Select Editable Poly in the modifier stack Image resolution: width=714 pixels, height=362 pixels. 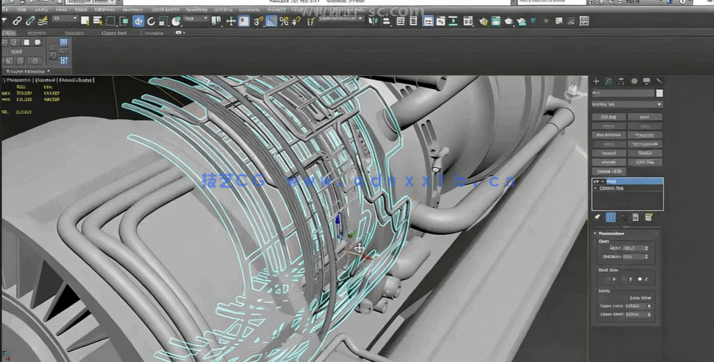tap(612, 188)
